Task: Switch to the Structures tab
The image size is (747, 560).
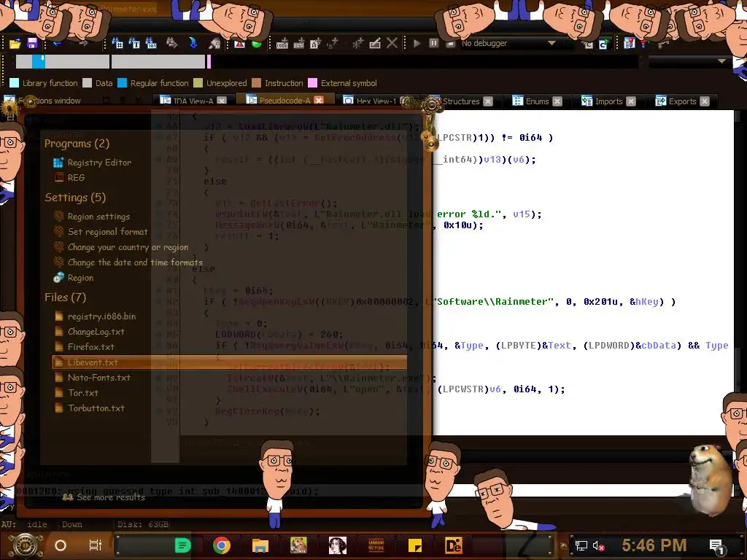Action: [461, 101]
